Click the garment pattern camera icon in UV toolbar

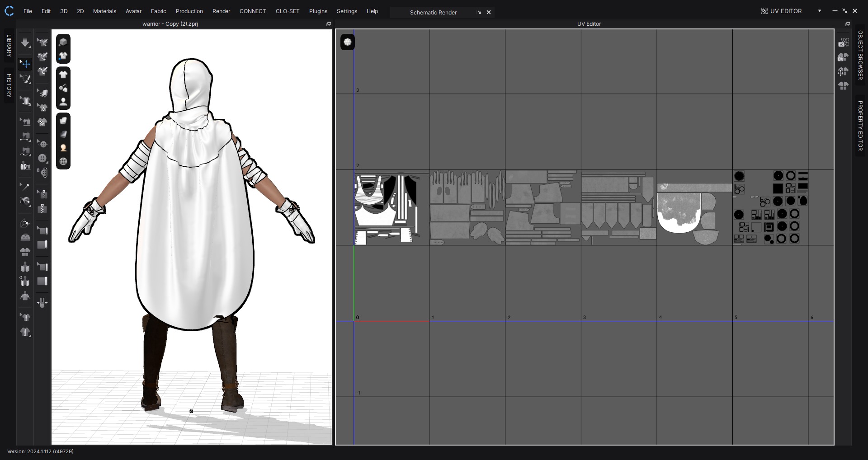[x=843, y=57]
